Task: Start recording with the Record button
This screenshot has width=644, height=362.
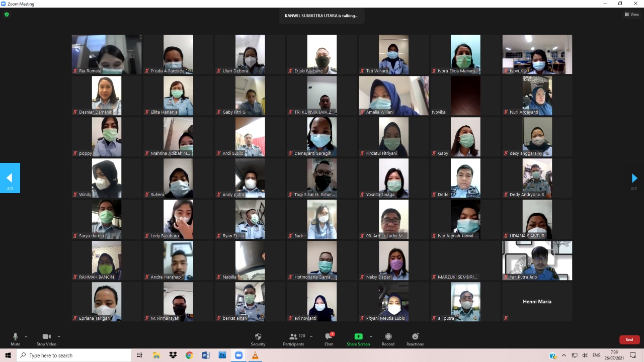Action: pyautogui.click(x=388, y=337)
